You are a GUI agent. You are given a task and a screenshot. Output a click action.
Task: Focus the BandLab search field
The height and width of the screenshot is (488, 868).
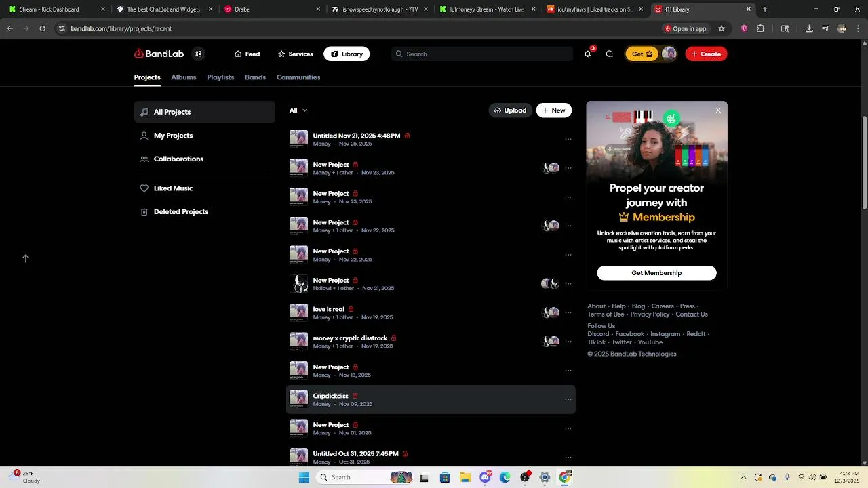click(x=482, y=54)
